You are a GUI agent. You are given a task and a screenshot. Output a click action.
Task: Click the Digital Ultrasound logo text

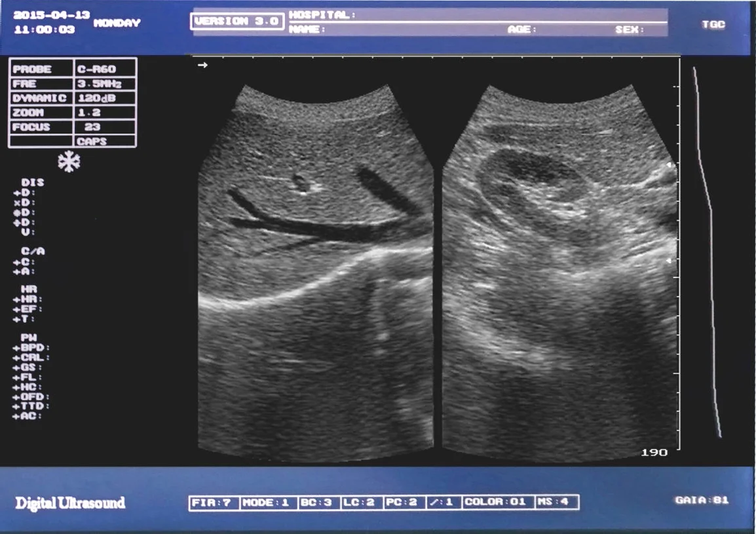[x=70, y=503]
